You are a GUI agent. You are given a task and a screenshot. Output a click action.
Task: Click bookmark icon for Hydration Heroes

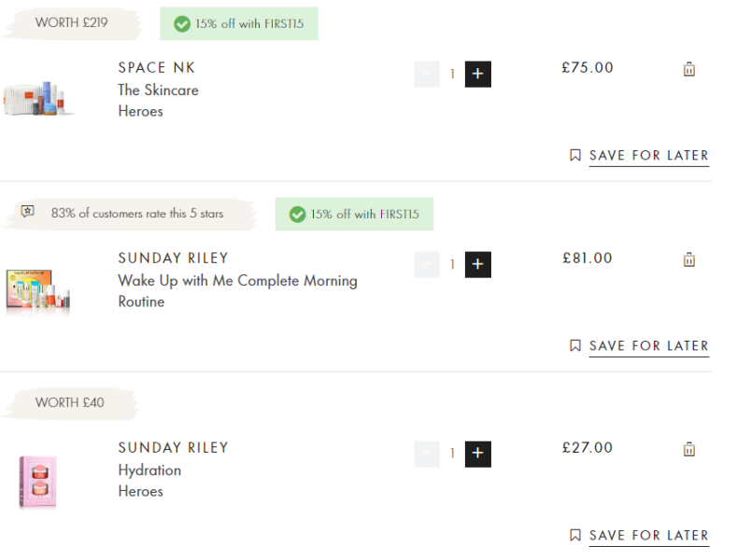575,535
